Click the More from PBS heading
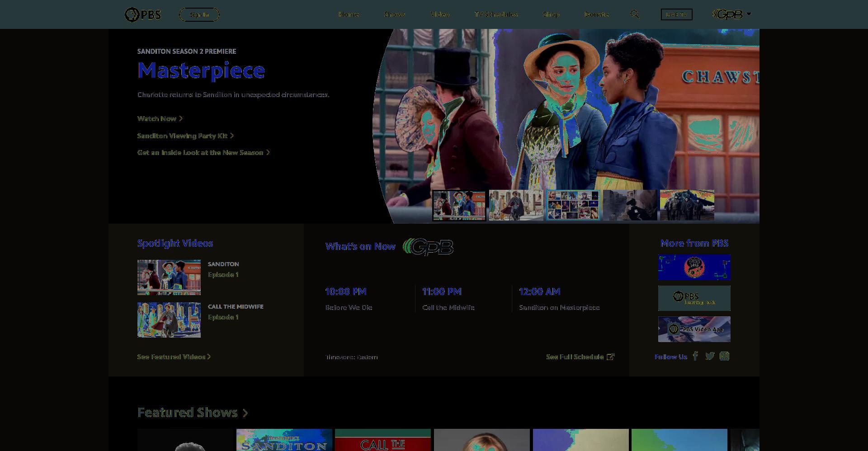This screenshot has height=451, width=868. [x=694, y=243]
